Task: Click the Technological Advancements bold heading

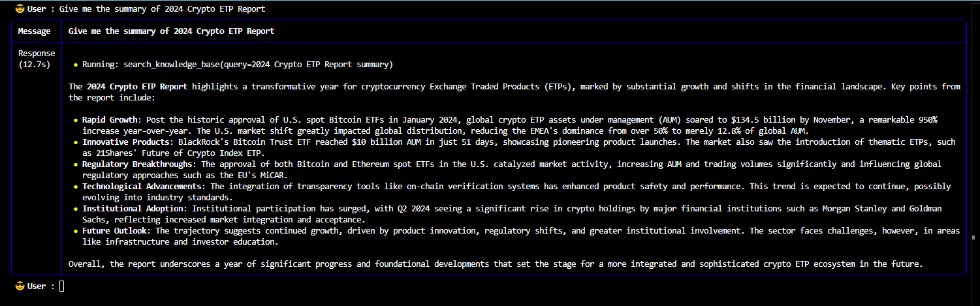Action: point(144,187)
